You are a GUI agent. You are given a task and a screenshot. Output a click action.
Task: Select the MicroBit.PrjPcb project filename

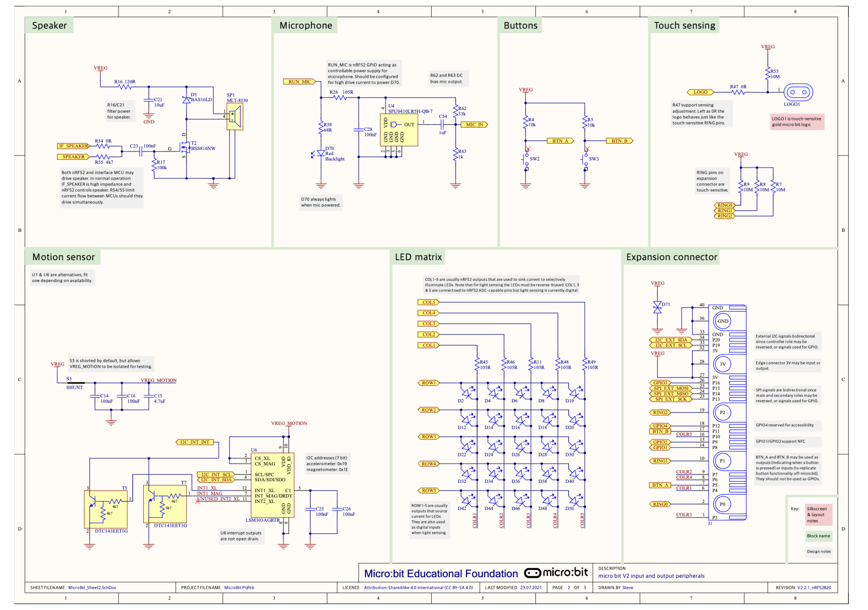pyautogui.click(x=239, y=588)
